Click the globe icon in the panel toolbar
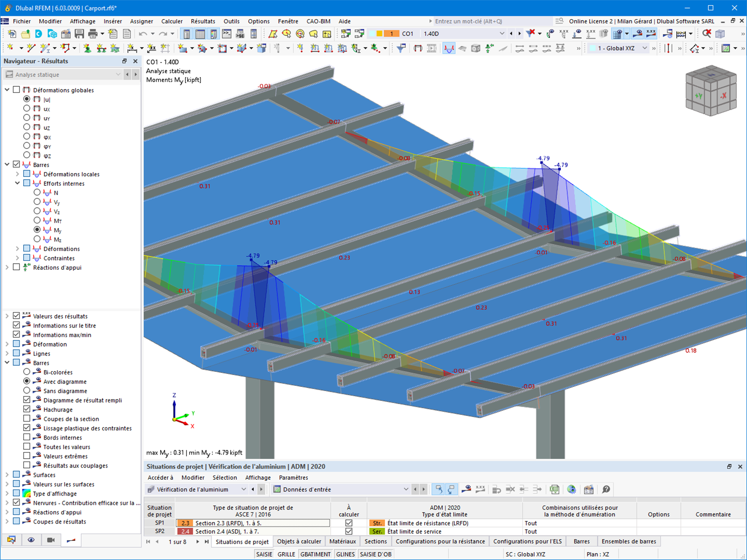This screenshot has height=560, width=747. click(572, 489)
